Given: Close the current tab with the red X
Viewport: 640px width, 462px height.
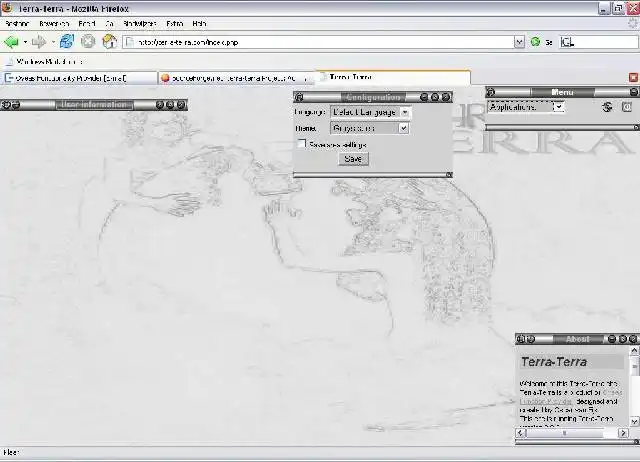Looking at the screenshot, I should click(633, 78).
